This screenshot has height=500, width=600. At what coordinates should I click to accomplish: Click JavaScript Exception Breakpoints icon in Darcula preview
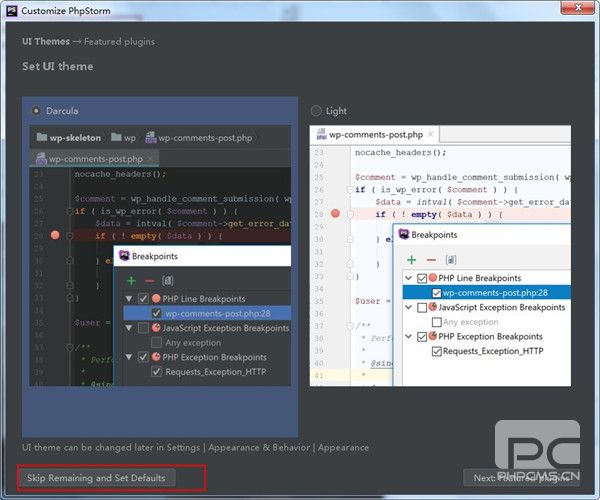tap(156, 327)
